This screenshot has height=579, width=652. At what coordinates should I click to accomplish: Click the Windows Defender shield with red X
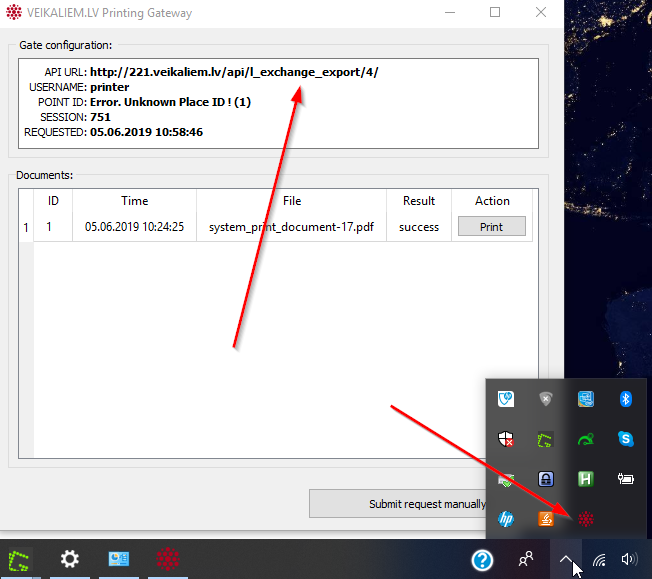coord(506,439)
